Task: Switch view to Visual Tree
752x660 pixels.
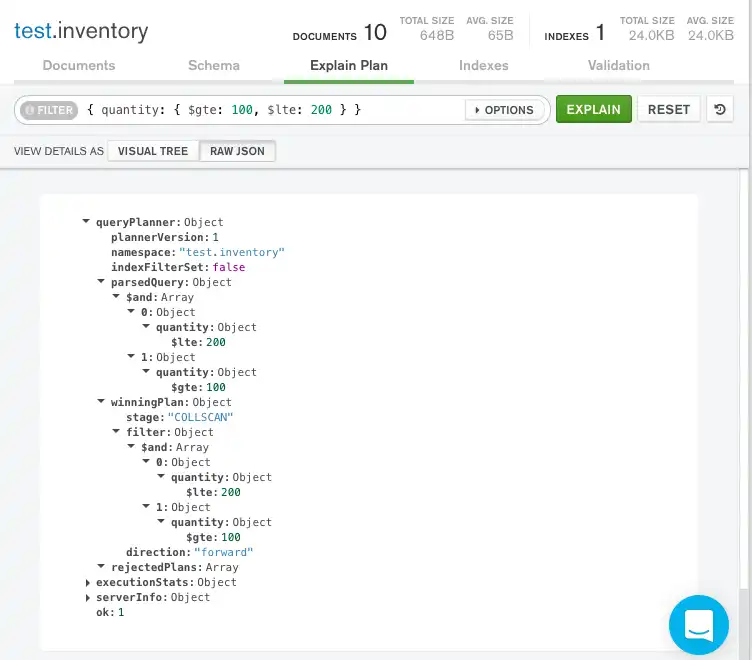Action: point(152,152)
